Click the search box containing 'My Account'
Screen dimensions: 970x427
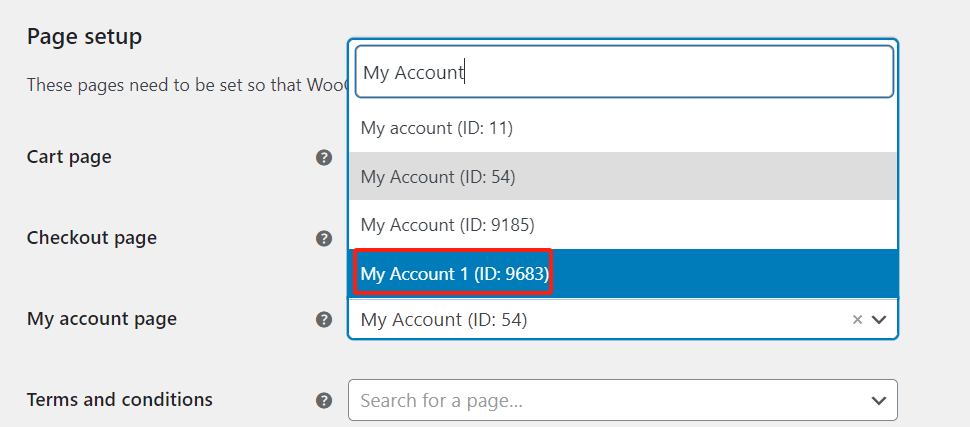(x=623, y=72)
